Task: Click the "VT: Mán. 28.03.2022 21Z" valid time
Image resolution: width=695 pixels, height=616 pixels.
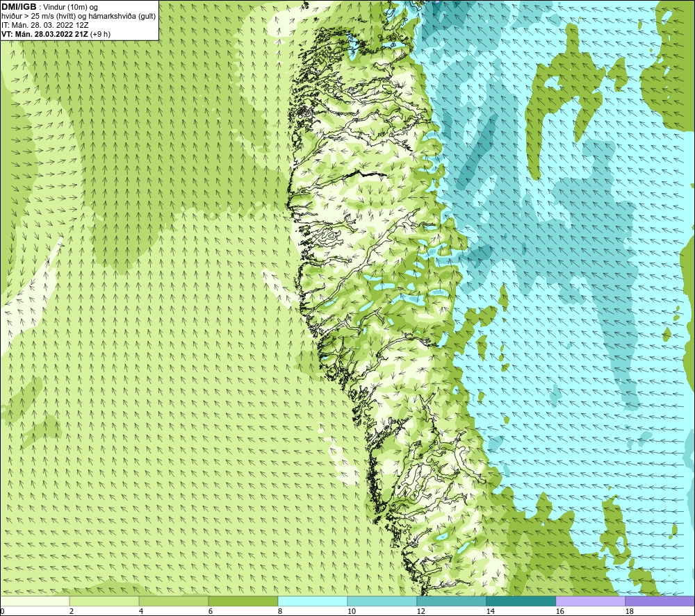Action: [x=44, y=34]
